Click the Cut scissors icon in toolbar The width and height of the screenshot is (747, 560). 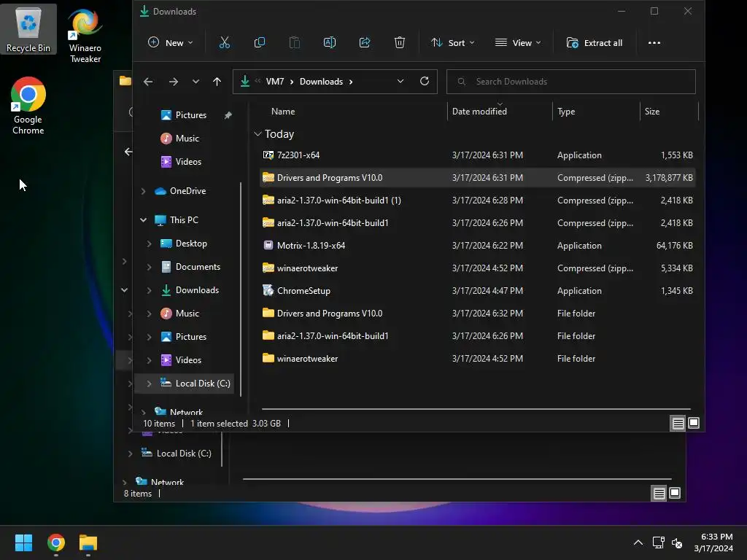[x=224, y=43]
